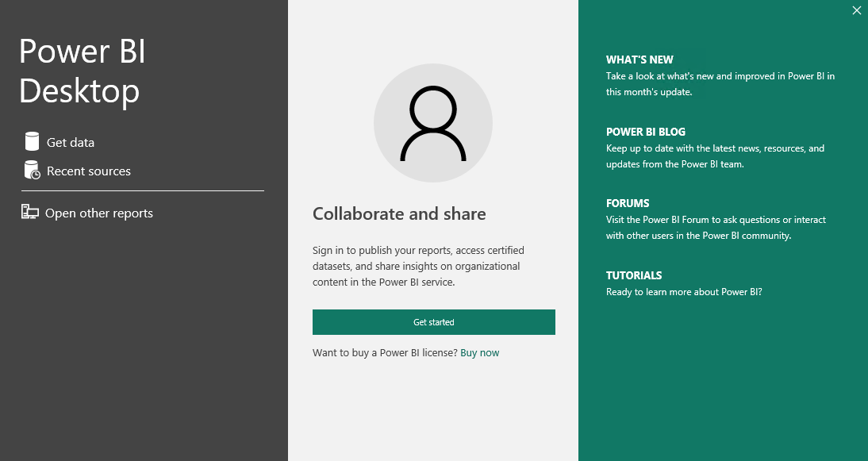Follow the Buy now link

(x=479, y=352)
